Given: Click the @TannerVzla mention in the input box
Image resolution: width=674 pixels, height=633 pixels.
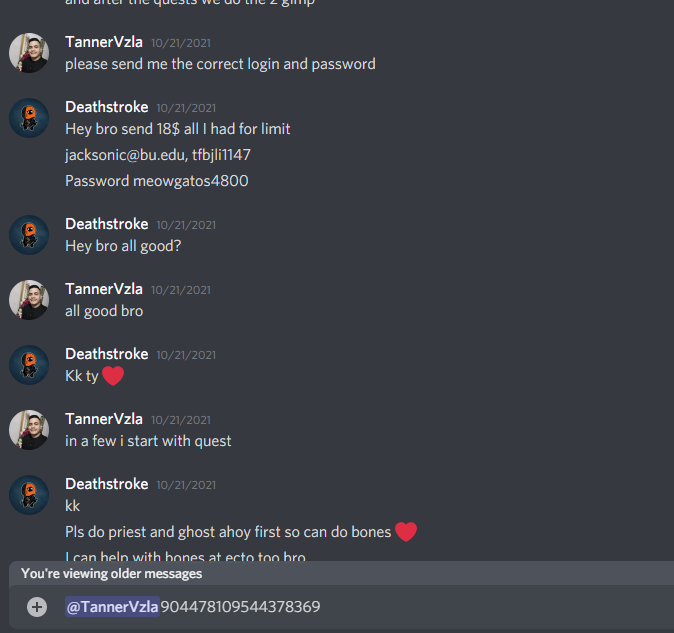Looking at the screenshot, I should (112, 607).
